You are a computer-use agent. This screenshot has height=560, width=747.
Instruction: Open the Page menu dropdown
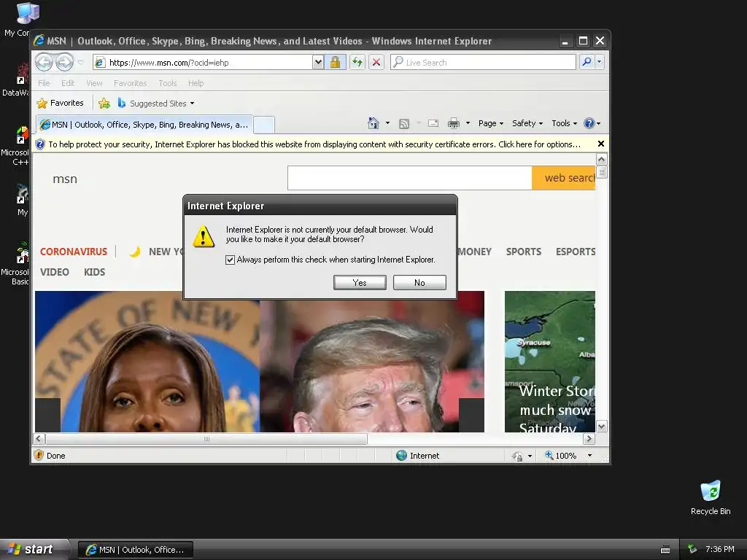491,123
